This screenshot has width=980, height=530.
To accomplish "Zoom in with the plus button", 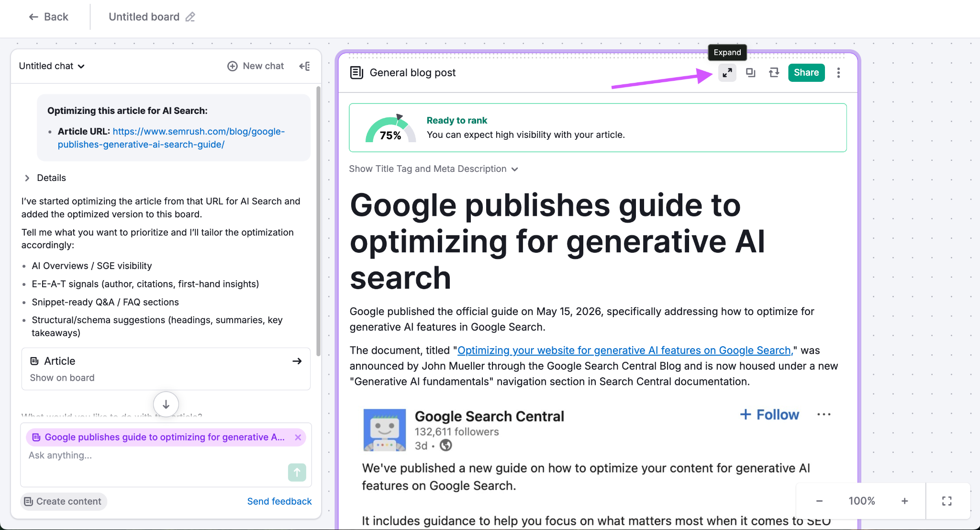I will pyautogui.click(x=904, y=501).
